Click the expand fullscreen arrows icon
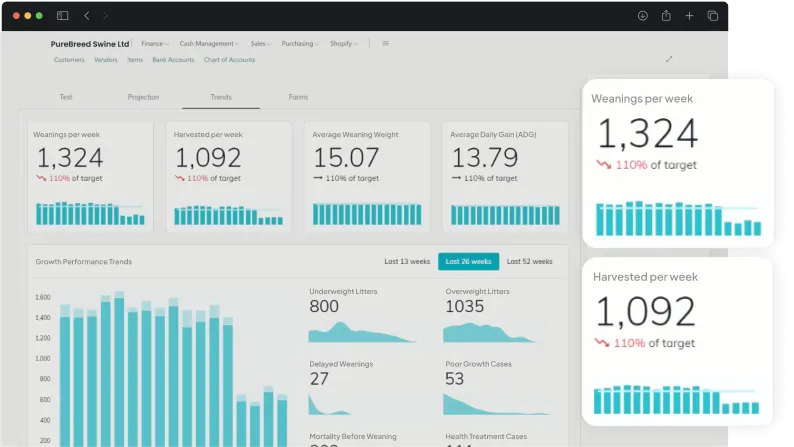 669,59
